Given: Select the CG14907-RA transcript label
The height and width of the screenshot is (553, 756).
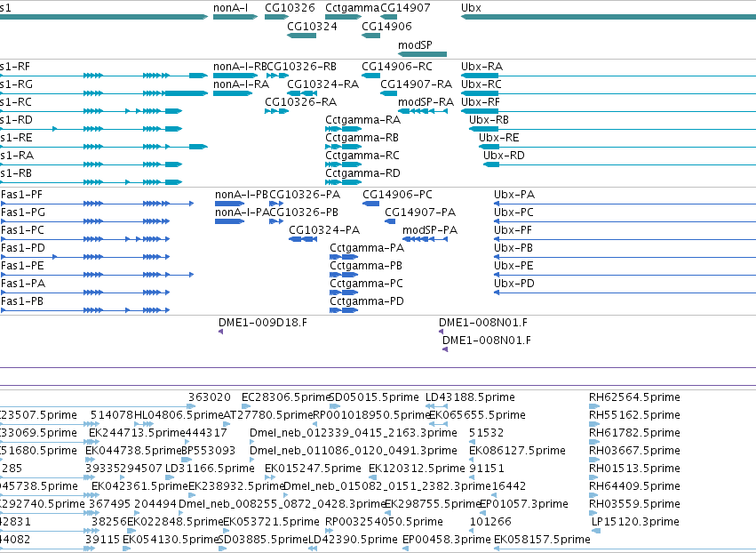Looking at the screenshot, I should [416, 84].
